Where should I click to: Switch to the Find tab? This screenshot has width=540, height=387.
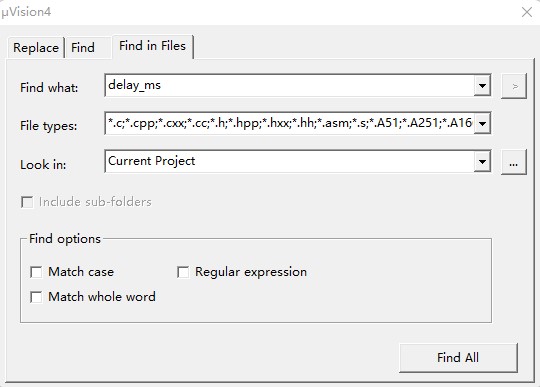click(88, 48)
